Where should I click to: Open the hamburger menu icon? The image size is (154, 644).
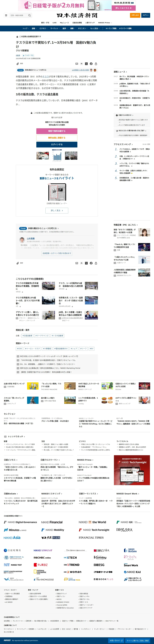coord(6,15)
